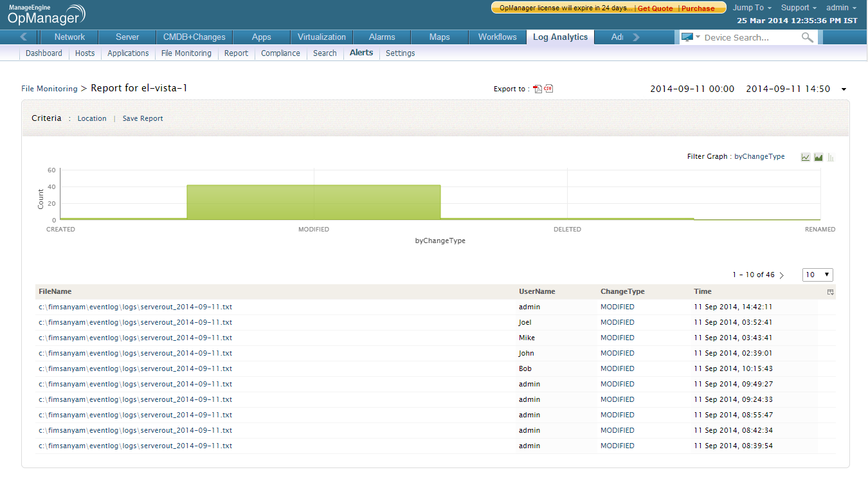Go to next page of results
Screen dimensions: 868x490
pyautogui.click(x=782, y=275)
